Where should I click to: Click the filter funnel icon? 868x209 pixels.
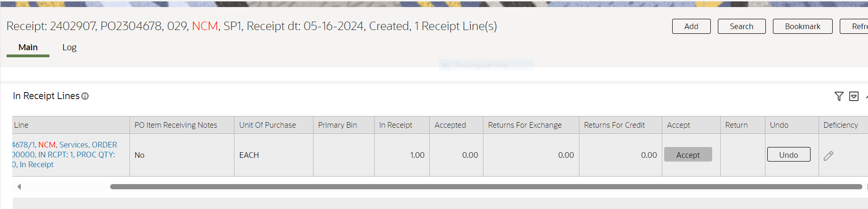click(839, 96)
